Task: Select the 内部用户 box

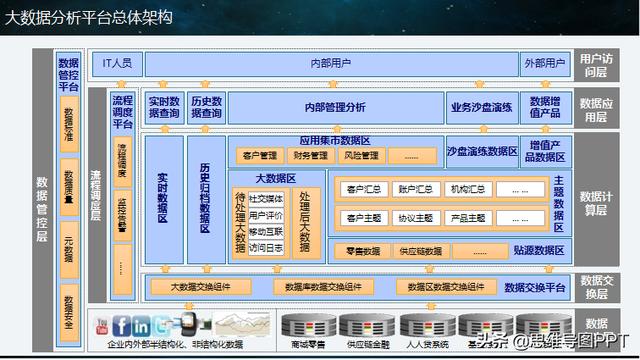Action: pos(331,64)
